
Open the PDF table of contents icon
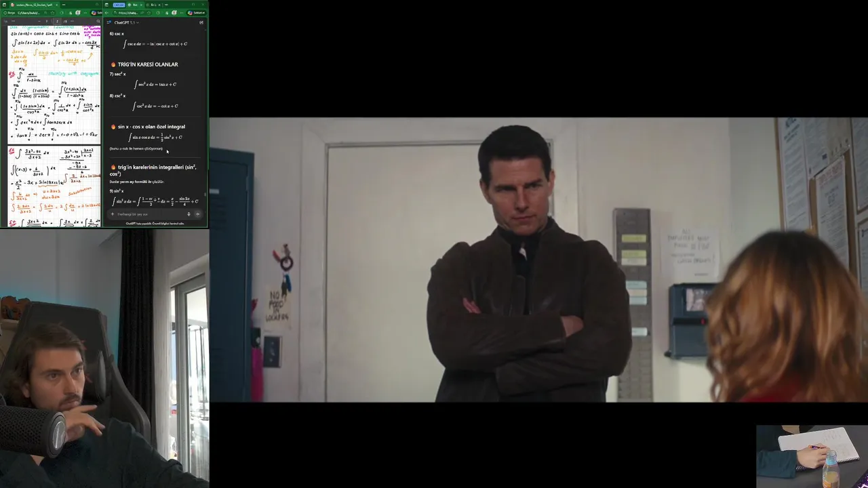(x=5, y=21)
